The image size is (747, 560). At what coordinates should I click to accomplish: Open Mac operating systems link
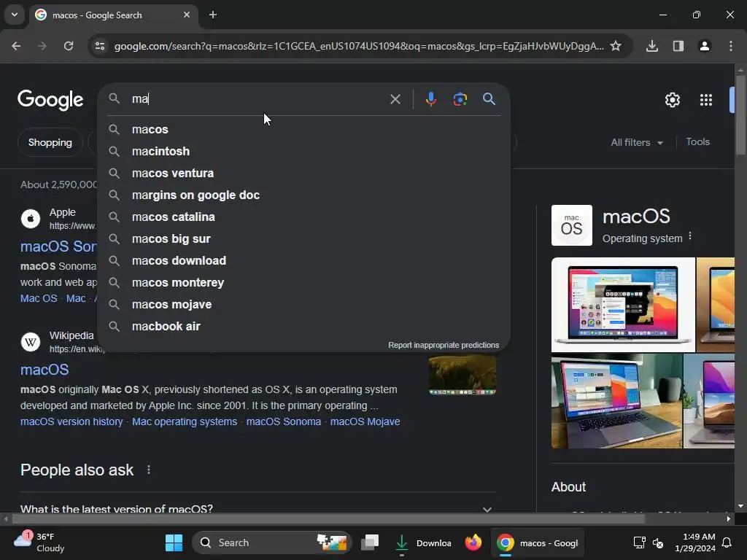(x=185, y=422)
